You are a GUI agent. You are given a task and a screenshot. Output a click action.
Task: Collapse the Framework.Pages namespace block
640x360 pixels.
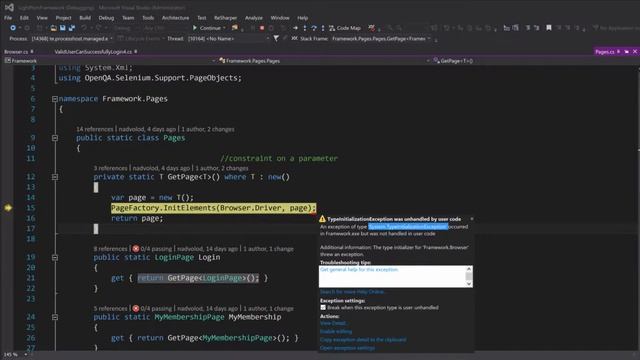point(55,99)
